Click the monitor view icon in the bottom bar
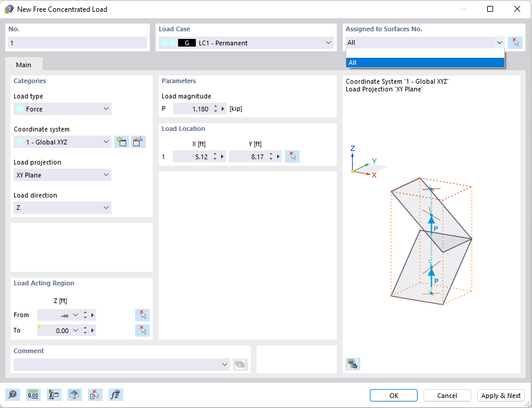This screenshot has height=408, width=532. (x=75, y=395)
